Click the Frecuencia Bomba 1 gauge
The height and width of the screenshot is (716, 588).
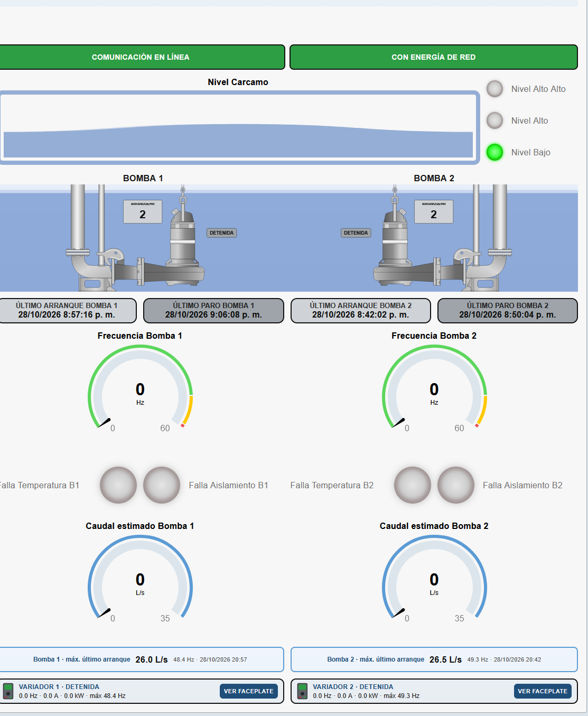[140, 387]
